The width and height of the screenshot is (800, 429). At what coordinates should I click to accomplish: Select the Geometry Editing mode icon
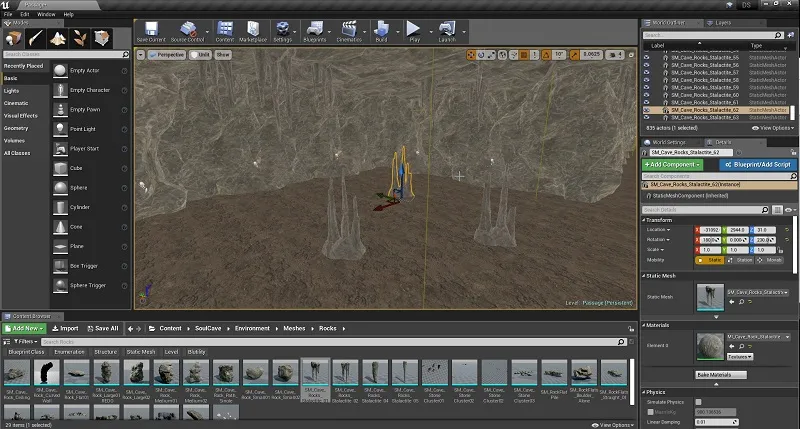click(102, 38)
